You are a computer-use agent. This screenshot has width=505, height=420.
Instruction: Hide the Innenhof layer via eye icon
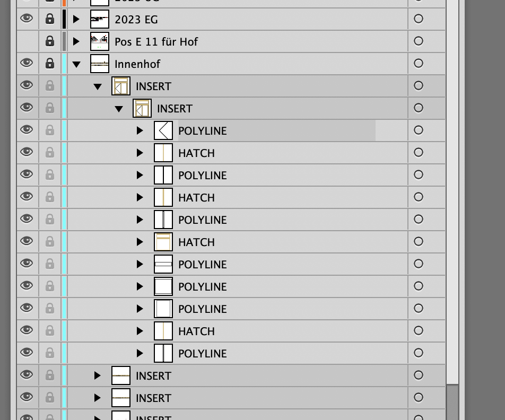click(27, 63)
